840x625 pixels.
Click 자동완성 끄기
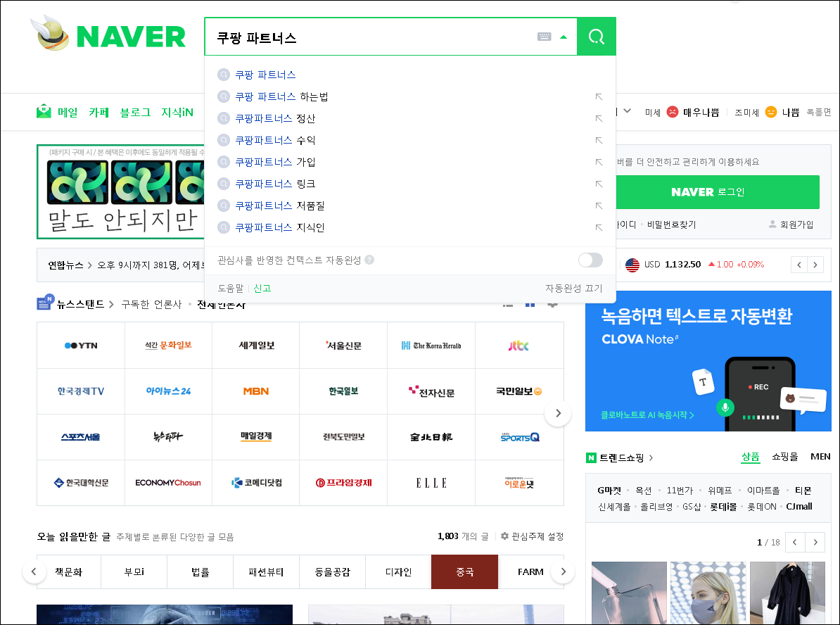(x=574, y=289)
